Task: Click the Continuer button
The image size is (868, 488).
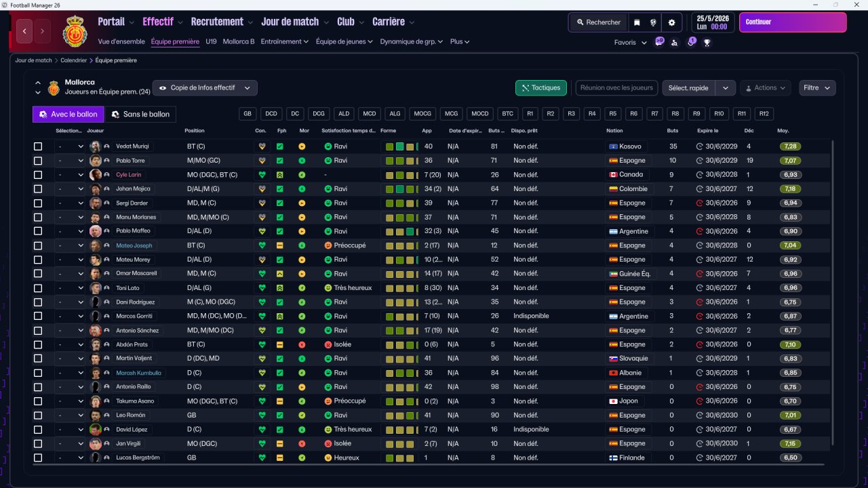Action: click(x=793, y=22)
